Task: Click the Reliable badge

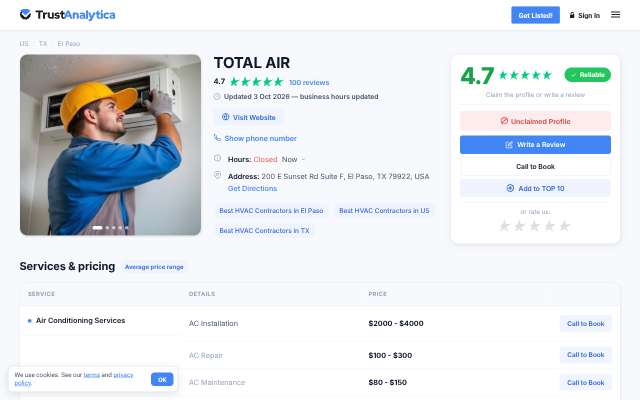Action: click(x=587, y=75)
